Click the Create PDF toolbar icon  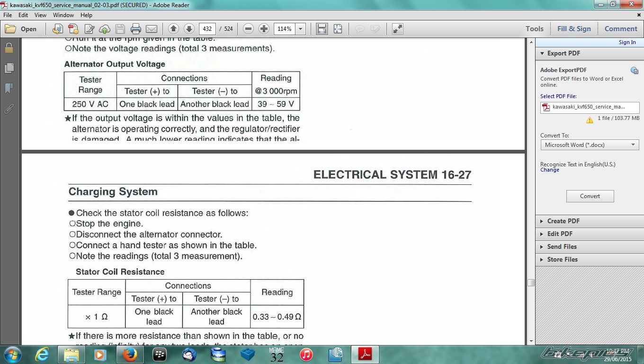point(73,29)
